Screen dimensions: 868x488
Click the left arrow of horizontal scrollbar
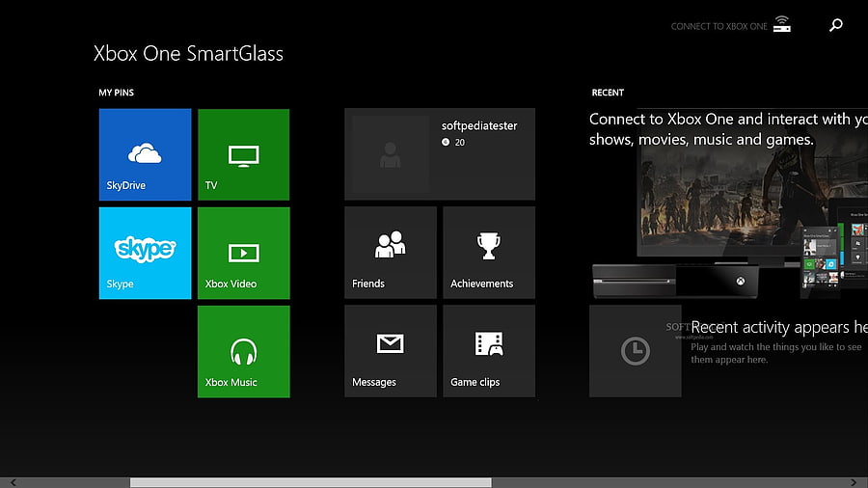pos(13,482)
